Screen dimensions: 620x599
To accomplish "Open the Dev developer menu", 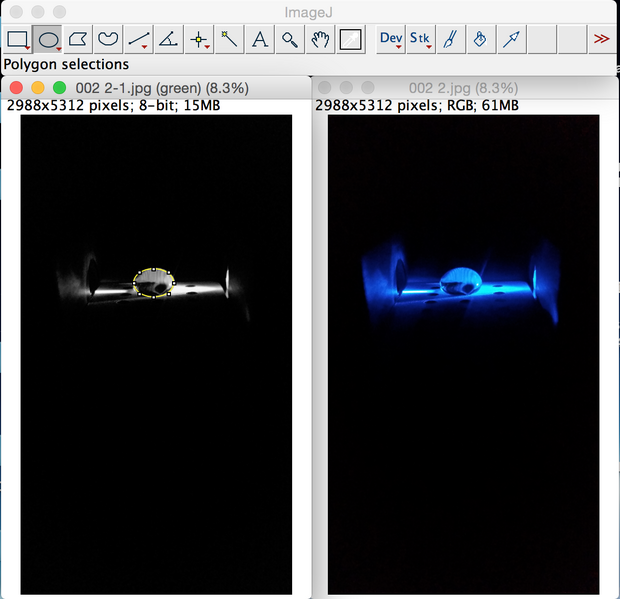I will 391,40.
